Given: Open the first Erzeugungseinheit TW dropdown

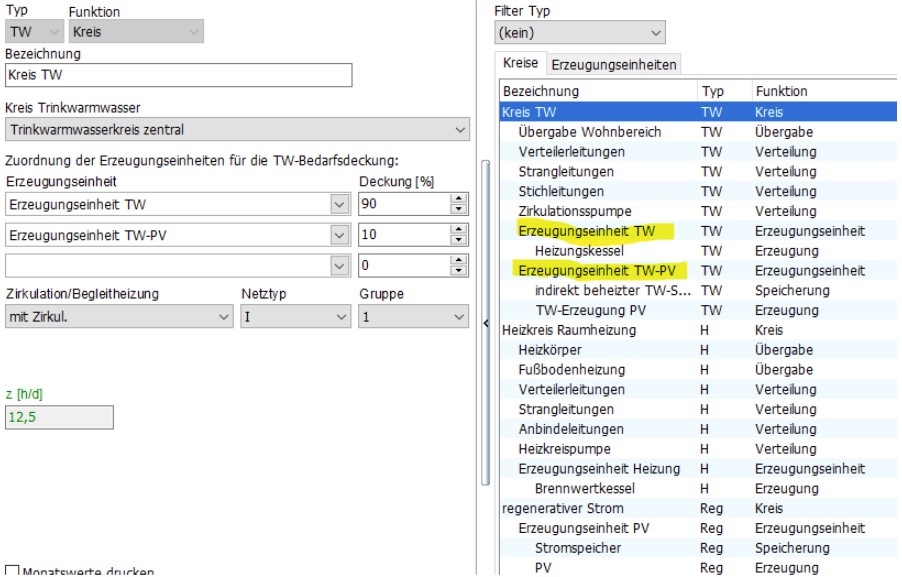Looking at the screenshot, I should pos(337,205).
